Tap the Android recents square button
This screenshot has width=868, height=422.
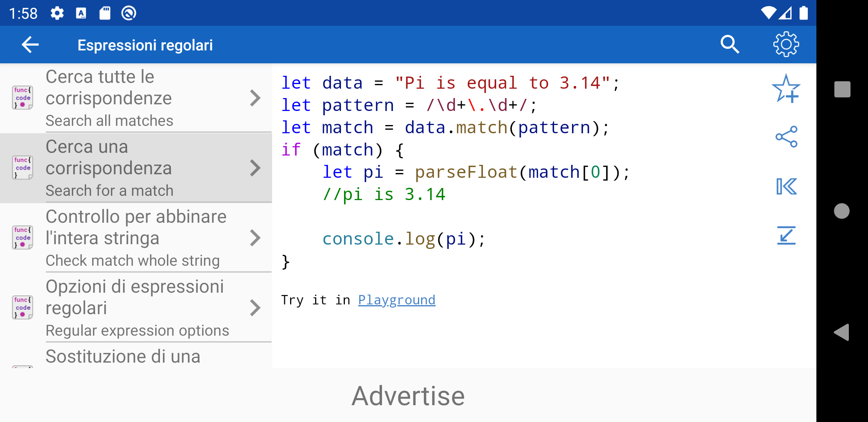(842, 89)
